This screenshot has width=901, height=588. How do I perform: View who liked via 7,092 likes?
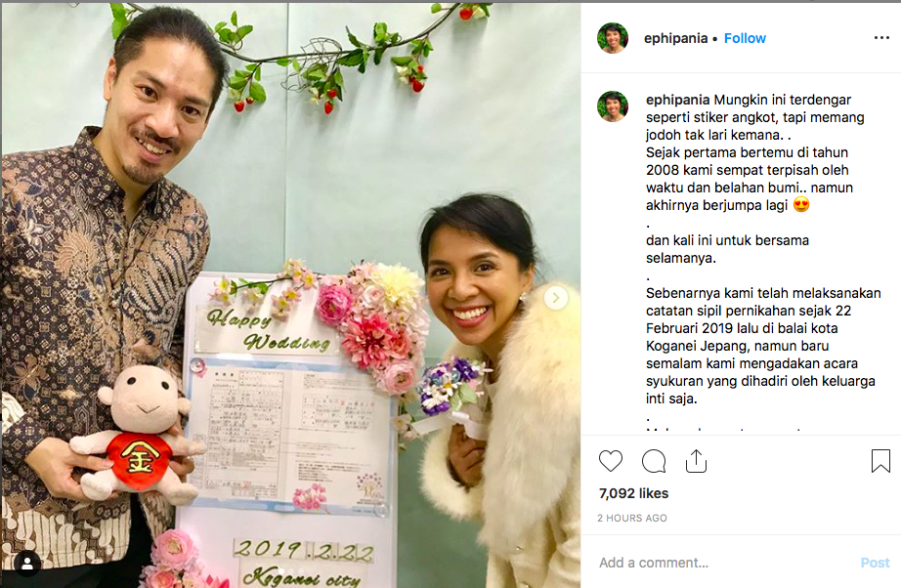click(x=633, y=493)
